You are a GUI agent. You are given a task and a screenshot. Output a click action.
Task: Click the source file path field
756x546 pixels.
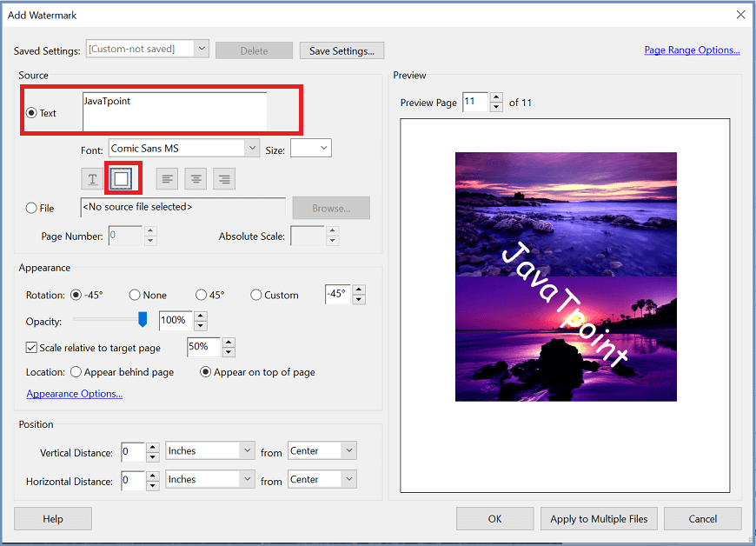click(182, 208)
